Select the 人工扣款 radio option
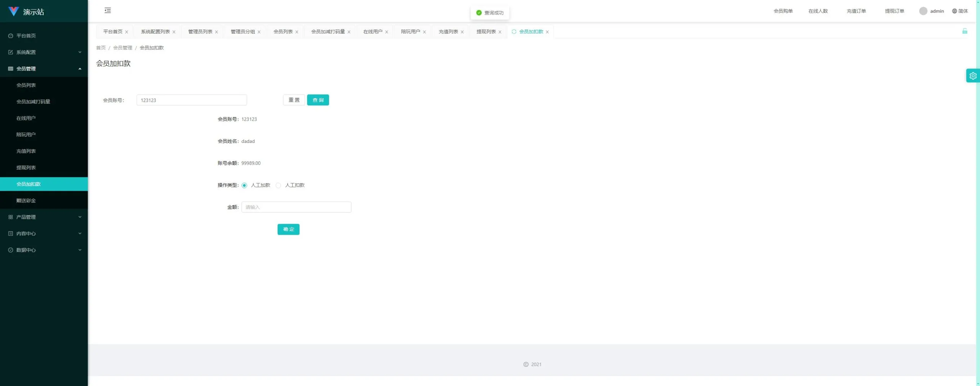The height and width of the screenshot is (386, 980). [278, 185]
